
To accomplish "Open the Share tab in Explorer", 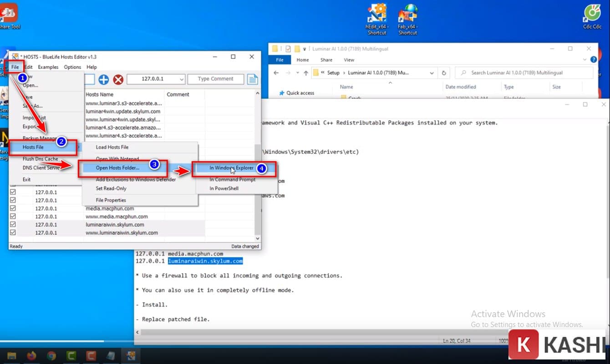I will pyautogui.click(x=326, y=60).
